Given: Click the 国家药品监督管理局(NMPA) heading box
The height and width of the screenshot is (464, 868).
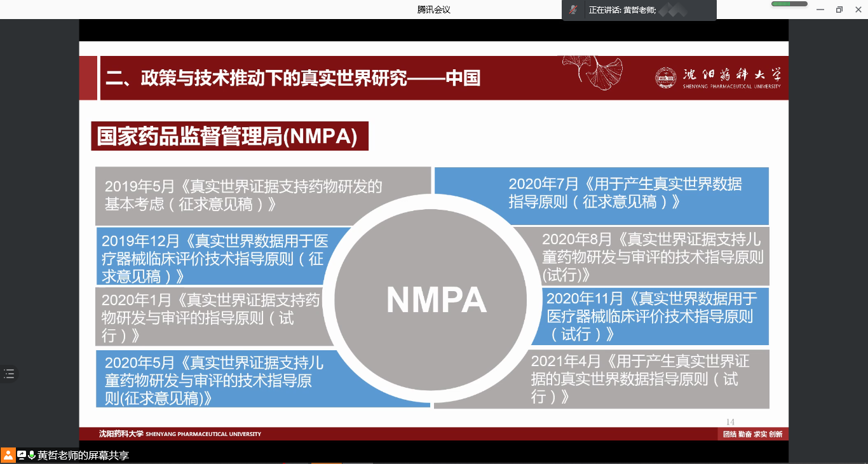Looking at the screenshot, I should 229,137.
